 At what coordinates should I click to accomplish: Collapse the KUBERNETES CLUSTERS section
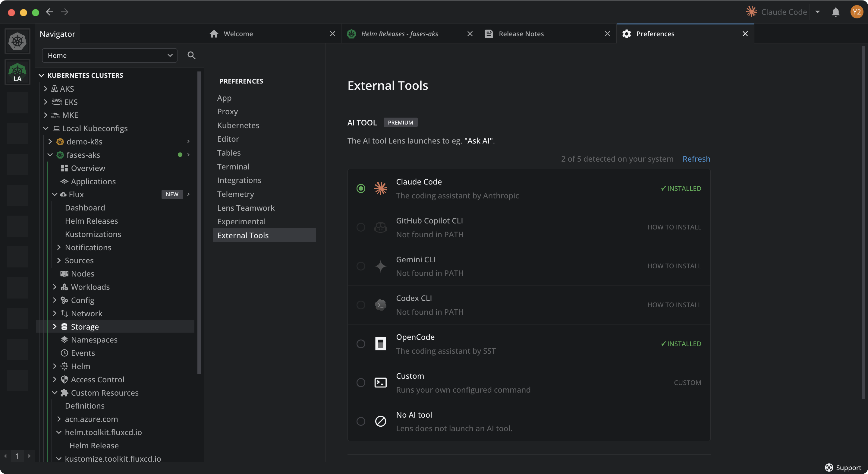point(42,75)
